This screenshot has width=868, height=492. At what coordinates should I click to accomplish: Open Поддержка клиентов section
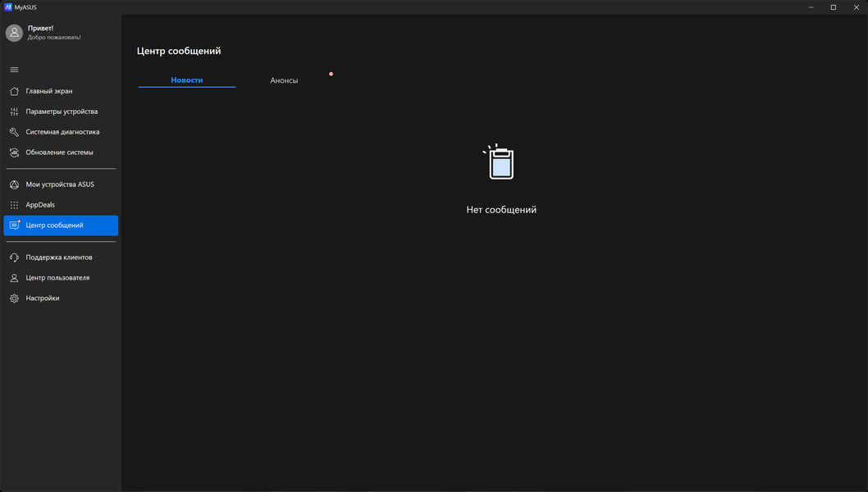[61, 258]
